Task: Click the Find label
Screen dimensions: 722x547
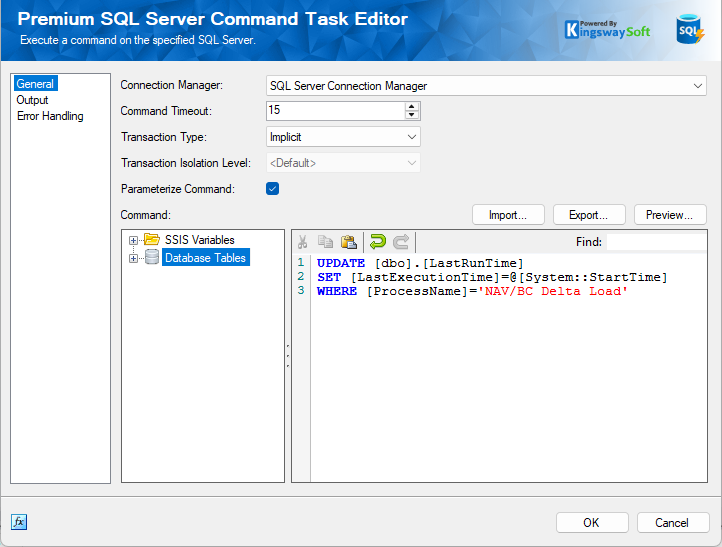Action: [x=588, y=242]
